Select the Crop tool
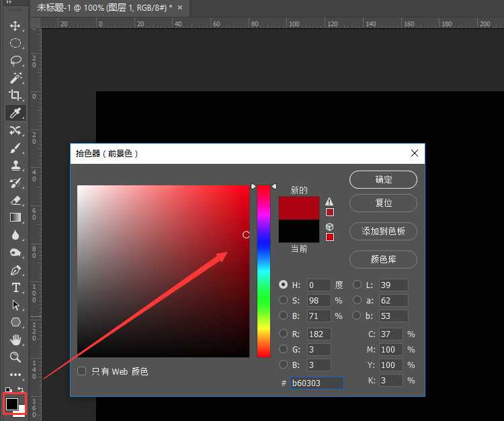504x421 pixels. 15,95
